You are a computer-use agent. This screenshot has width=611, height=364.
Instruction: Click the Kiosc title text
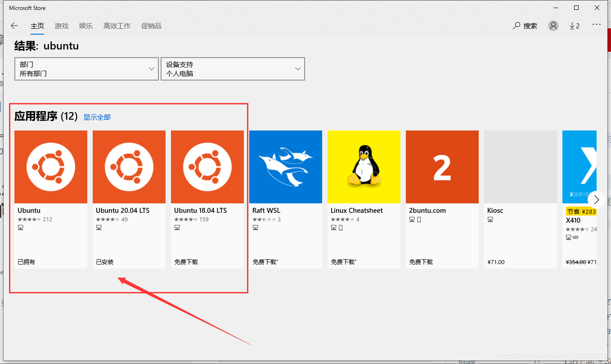tap(495, 211)
